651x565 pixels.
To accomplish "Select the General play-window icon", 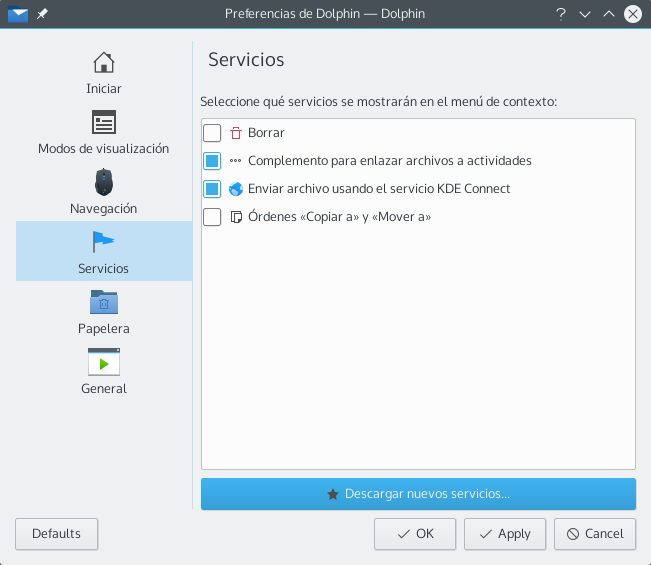I will pos(104,362).
